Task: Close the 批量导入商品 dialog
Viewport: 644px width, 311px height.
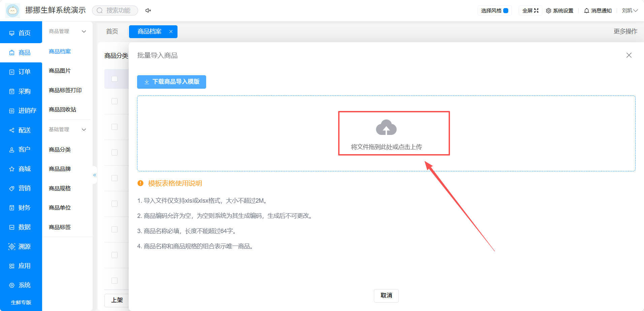Action: (x=629, y=55)
